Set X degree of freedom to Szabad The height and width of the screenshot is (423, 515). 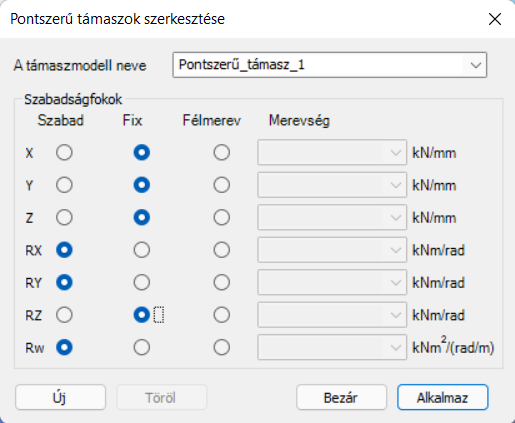point(64,153)
